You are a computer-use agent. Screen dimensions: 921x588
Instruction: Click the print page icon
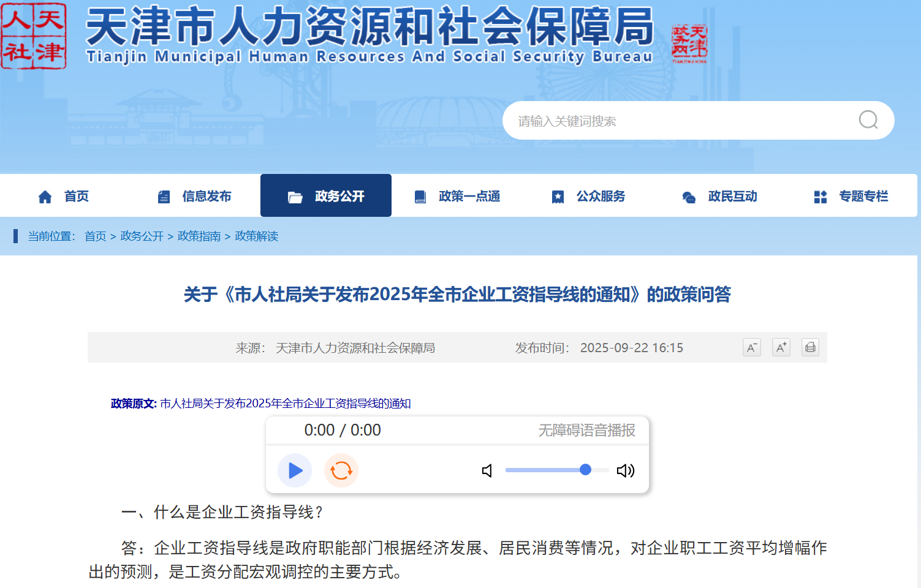[x=810, y=348]
